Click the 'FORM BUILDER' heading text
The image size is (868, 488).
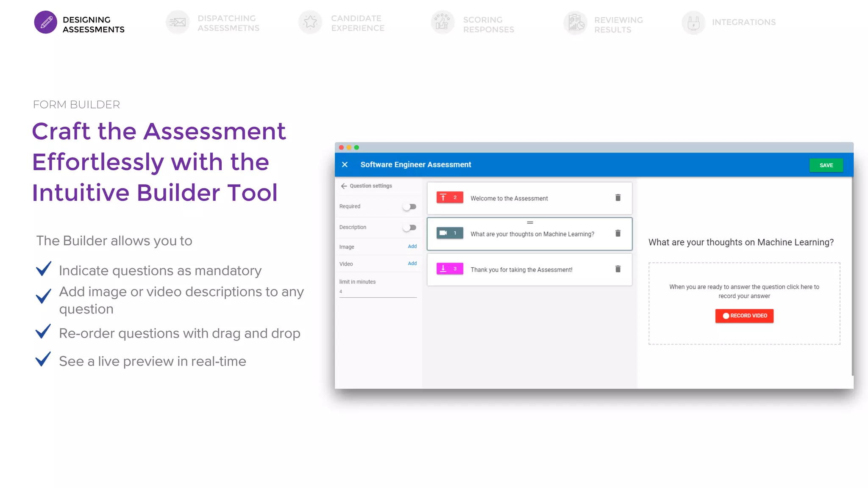tap(77, 105)
